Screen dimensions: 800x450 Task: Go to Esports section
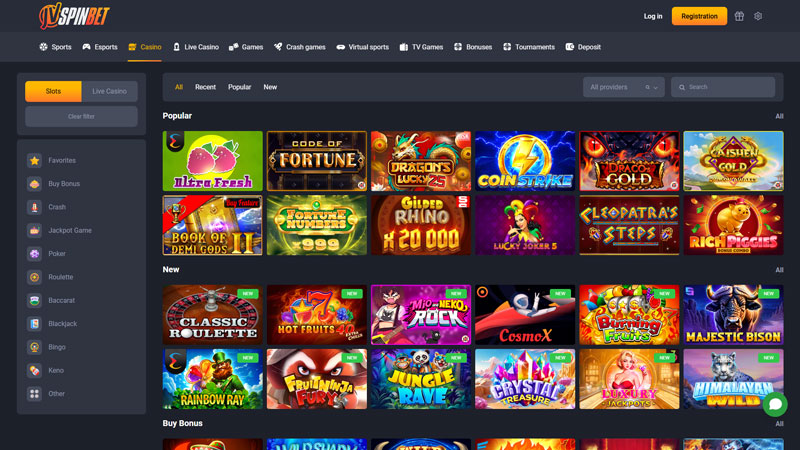click(x=100, y=47)
